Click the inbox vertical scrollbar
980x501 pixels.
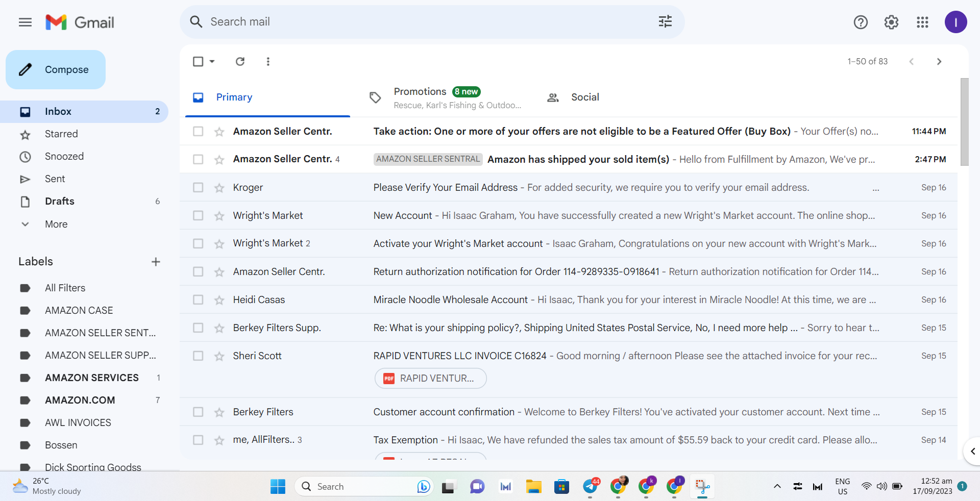pos(964,122)
